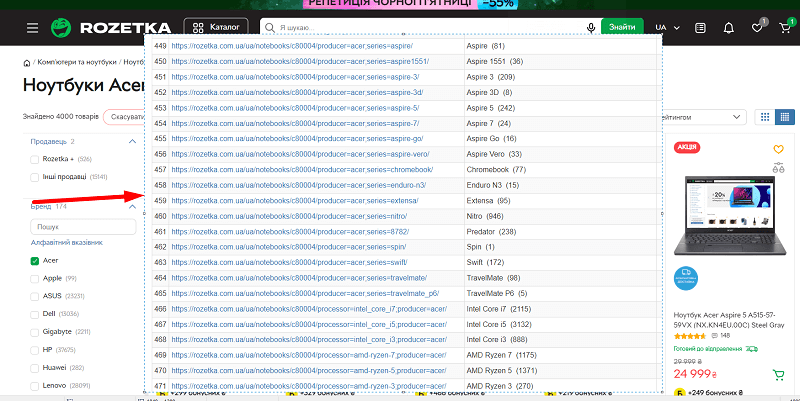
Task: Tick the Gigabyte brand checkbox
Action: coord(35,332)
